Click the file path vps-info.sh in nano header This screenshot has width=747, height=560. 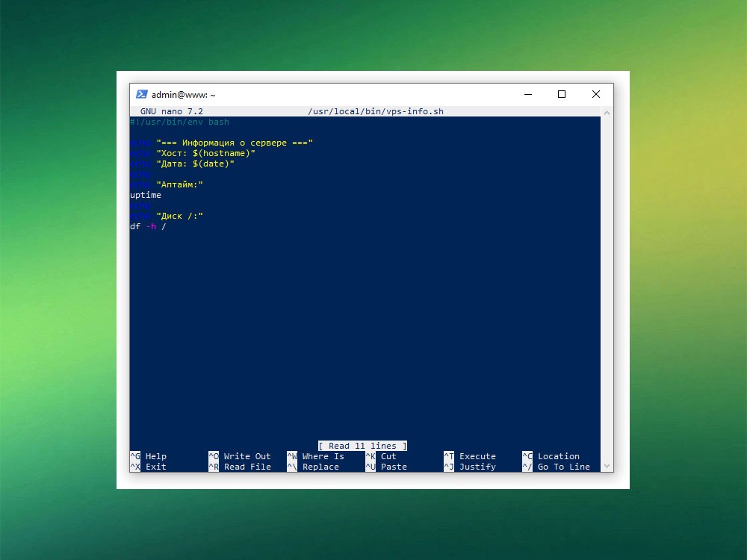point(376,111)
